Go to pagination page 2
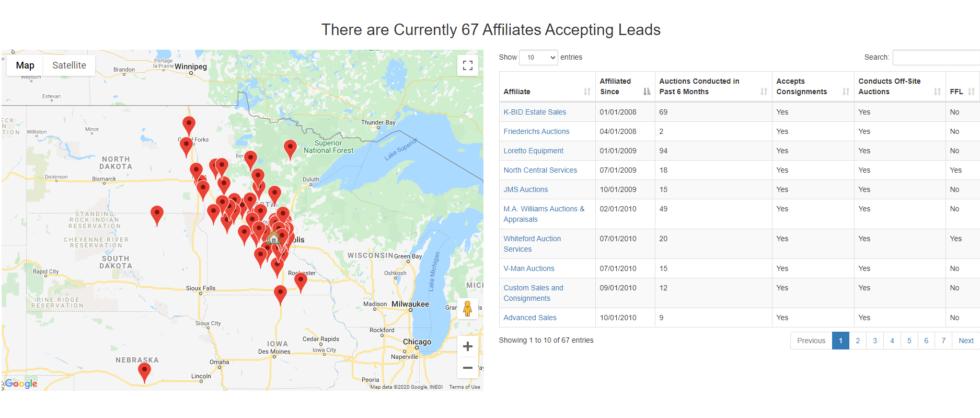The height and width of the screenshot is (418, 980). (x=858, y=341)
